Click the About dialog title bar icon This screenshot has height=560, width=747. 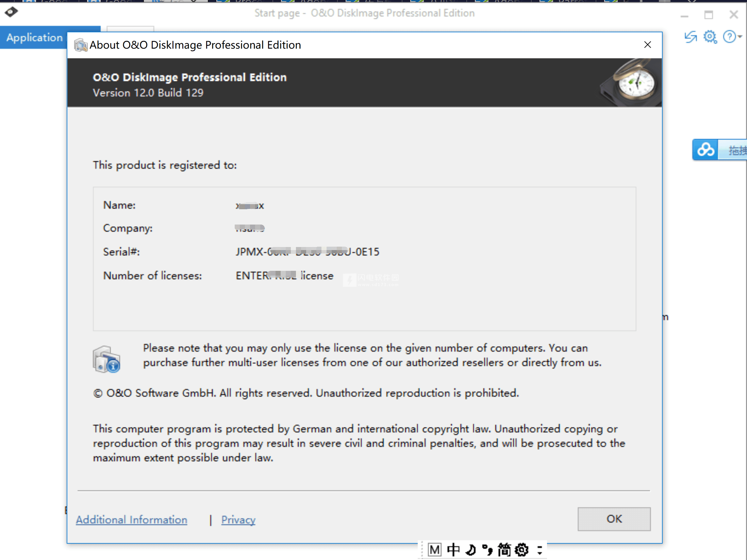coord(81,45)
